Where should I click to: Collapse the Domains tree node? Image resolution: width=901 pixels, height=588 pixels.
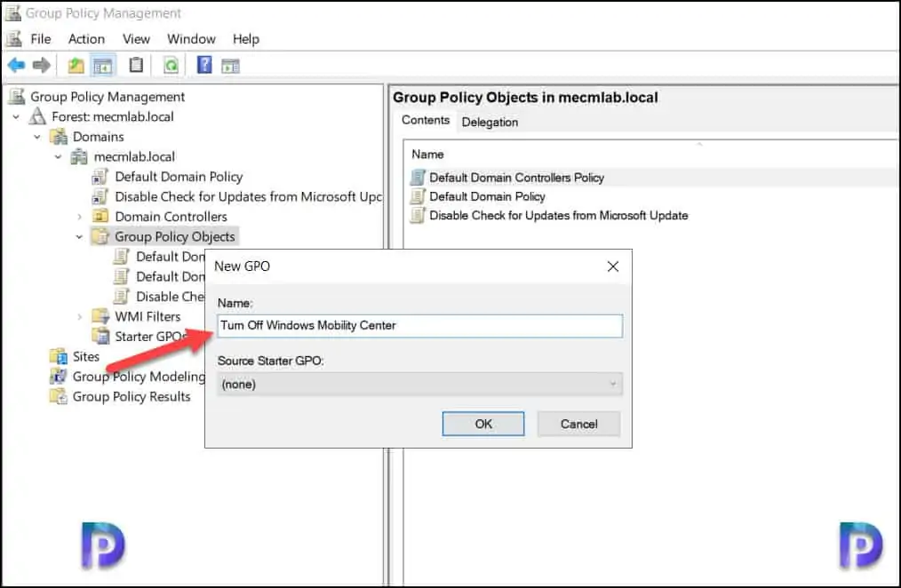37,138
